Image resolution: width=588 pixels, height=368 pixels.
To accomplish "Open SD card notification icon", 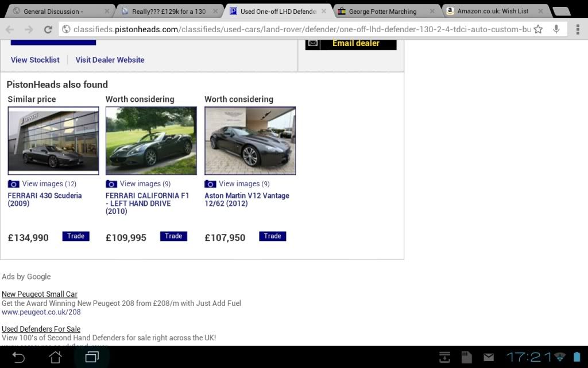I will [466, 357].
